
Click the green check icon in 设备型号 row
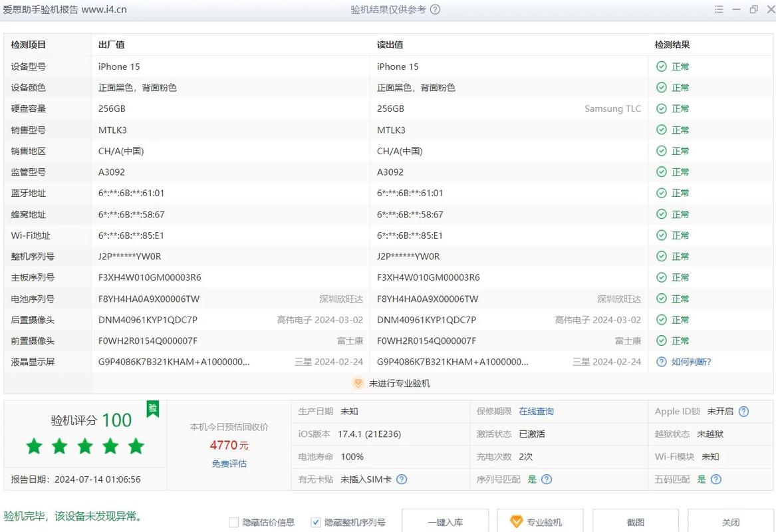[x=661, y=66]
